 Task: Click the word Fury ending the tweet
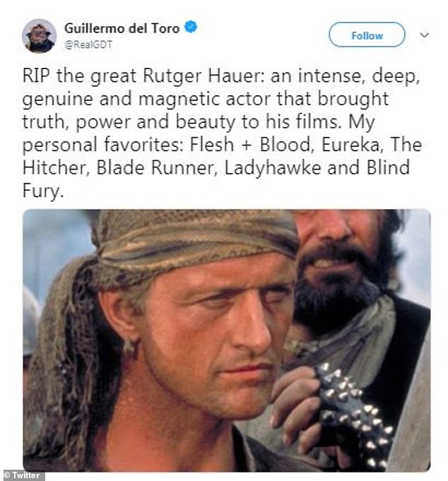[x=43, y=191]
